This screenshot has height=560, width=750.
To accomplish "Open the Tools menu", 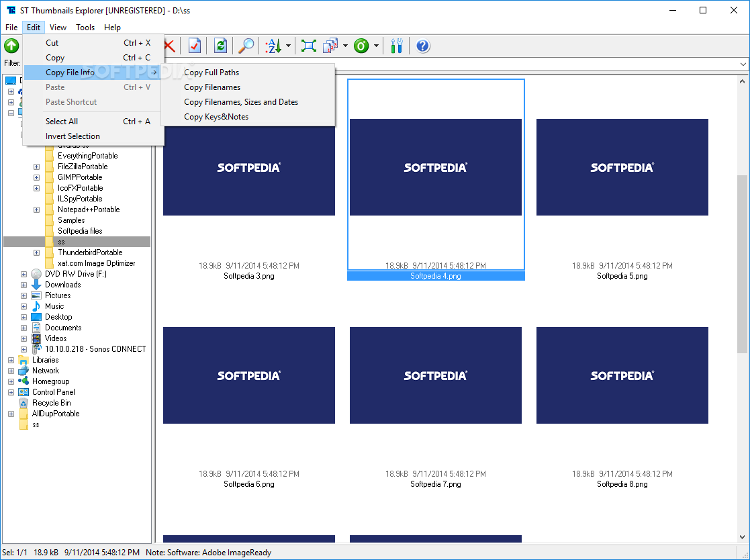I will coord(85,28).
